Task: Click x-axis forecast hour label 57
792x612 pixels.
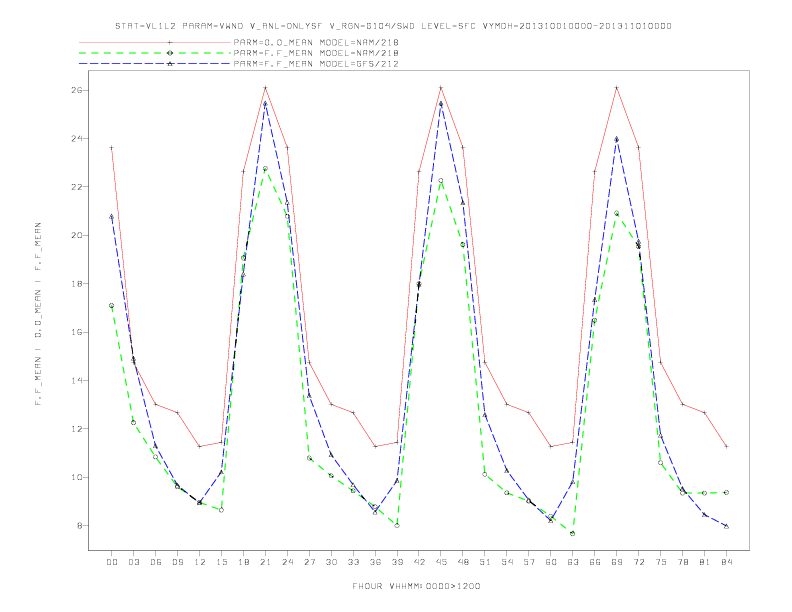Action: tap(529, 562)
